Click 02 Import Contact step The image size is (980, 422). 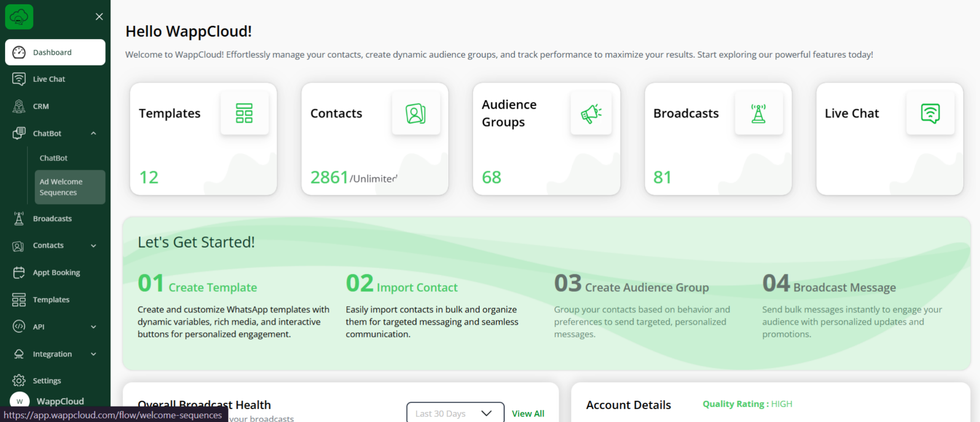(402, 284)
